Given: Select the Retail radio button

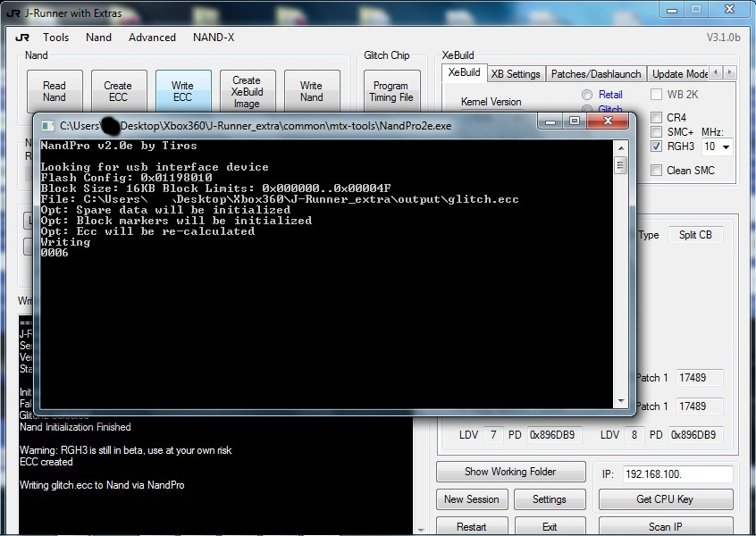Looking at the screenshot, I should click(x=587, y=95).
